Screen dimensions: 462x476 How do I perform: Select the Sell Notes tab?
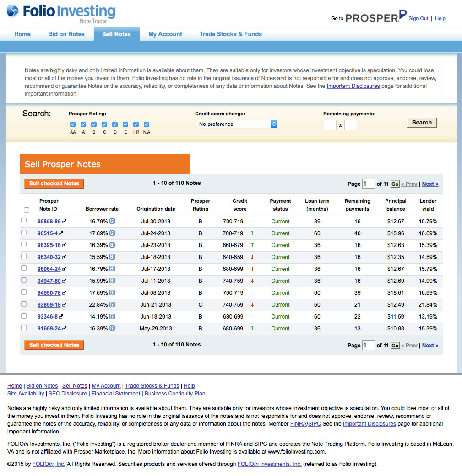pyautogui.click(x=116, y=34)
